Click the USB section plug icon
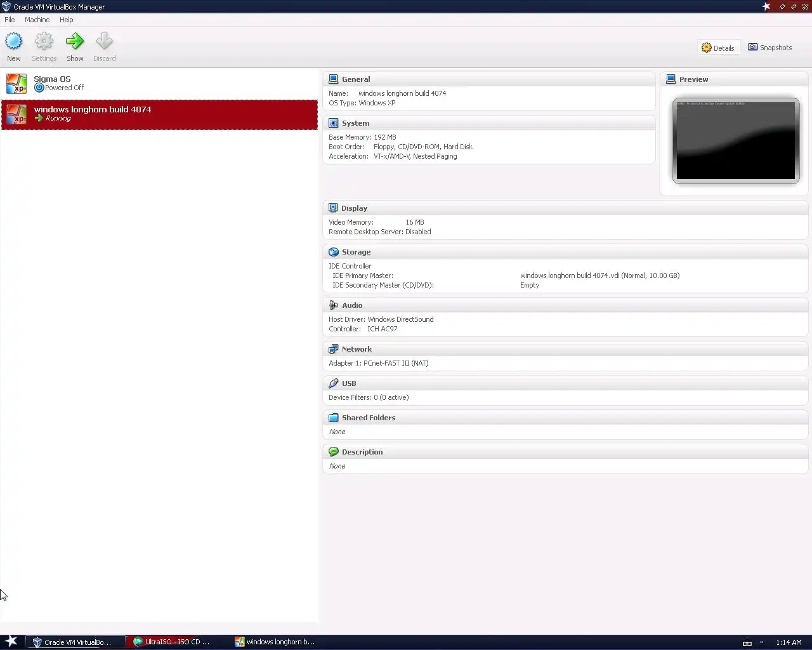 (333, 383)
